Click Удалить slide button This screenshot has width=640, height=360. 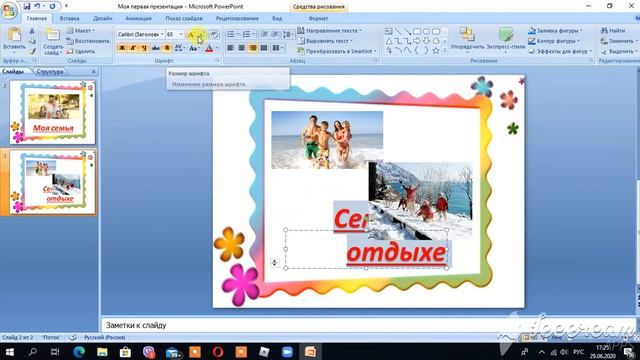81,51
